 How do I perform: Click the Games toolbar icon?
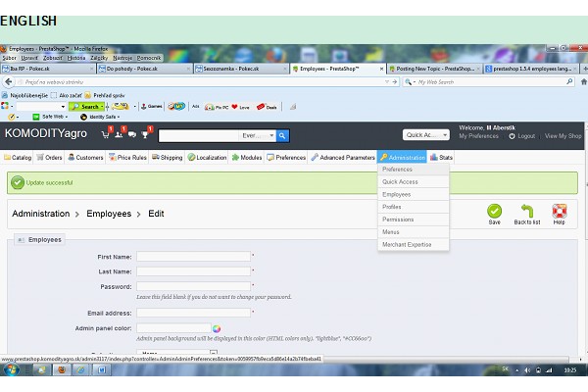point(152,107)
